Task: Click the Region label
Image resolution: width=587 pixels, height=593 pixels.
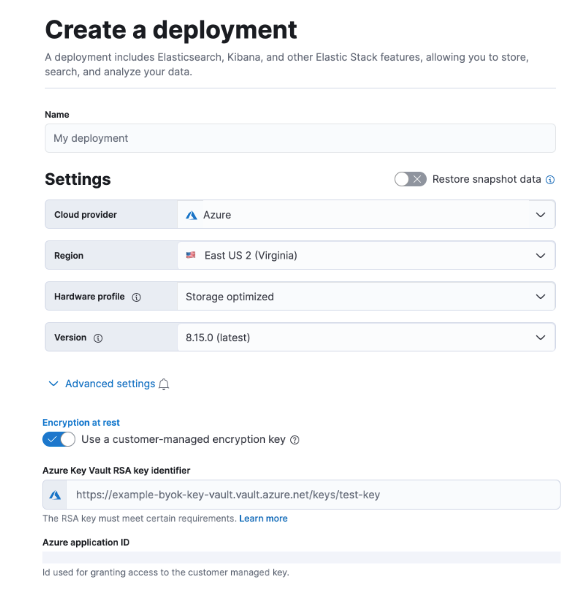Action: pos(68,256)
